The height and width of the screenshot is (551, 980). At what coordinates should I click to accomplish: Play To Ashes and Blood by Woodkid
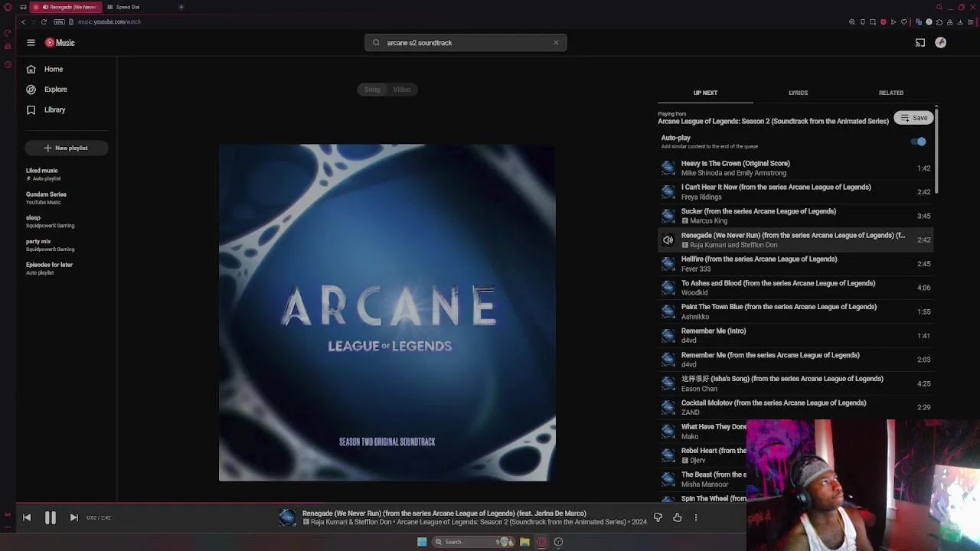(796, 288)
